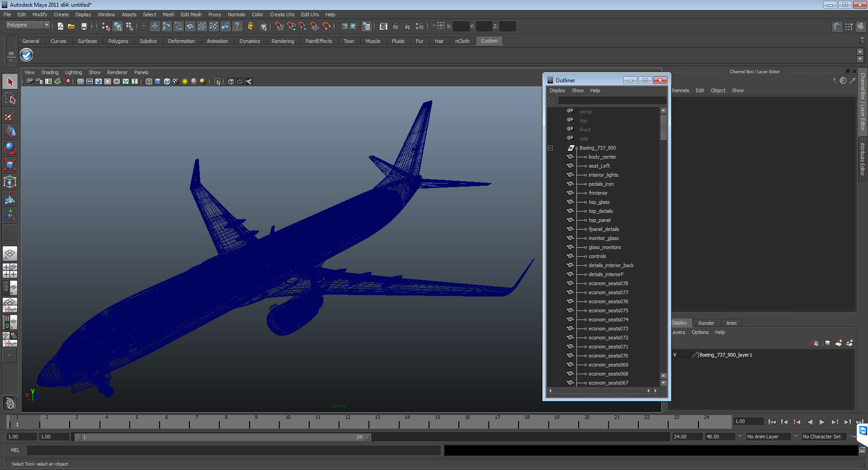Viewport: 868px width, 470px height.
Task: Click the X coordinate input field
Action: pyautogui.click(x=461, y=26)
